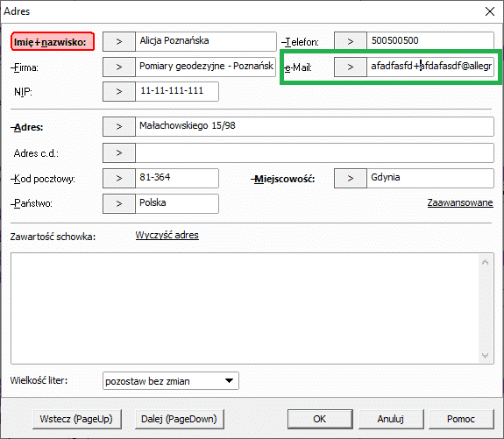Click the arrow button beside e-Mail field
Viewport: 504px width, 439px height.
tap(351, 67)
